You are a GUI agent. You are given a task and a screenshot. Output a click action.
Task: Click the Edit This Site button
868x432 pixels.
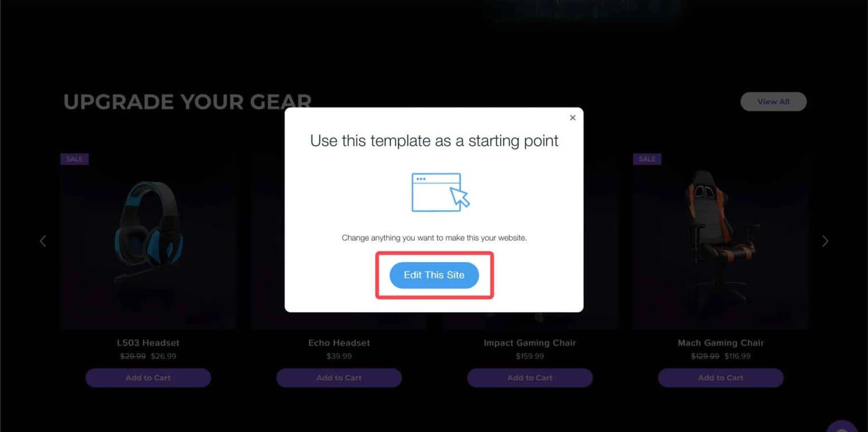coord(434,275)
